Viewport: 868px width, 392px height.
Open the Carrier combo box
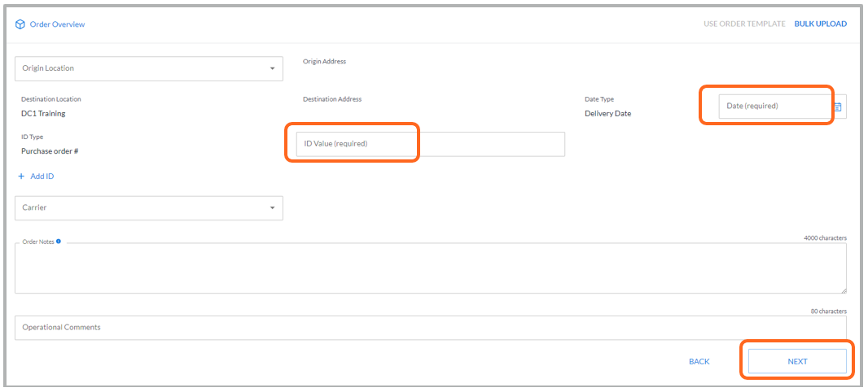[x=149, y=208]
